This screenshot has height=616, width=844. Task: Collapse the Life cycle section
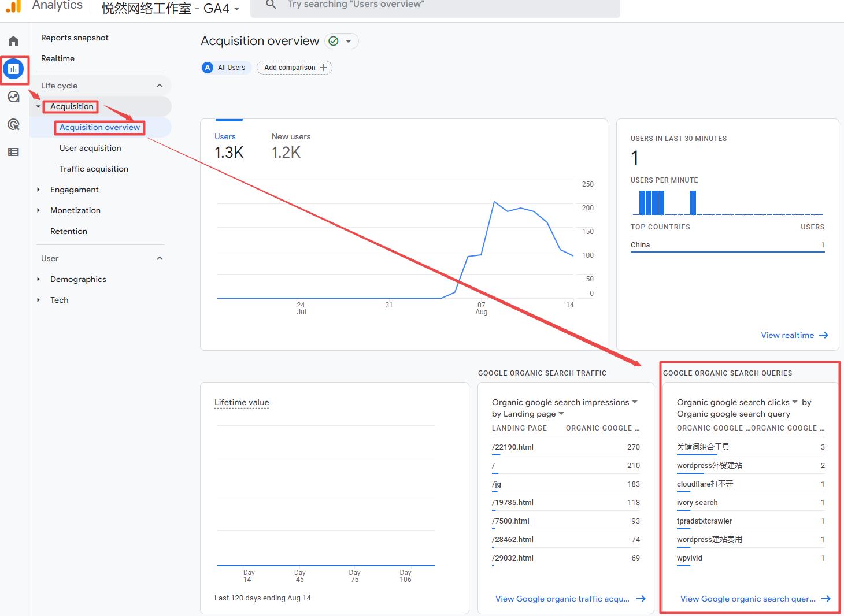[x=160, y=86]
